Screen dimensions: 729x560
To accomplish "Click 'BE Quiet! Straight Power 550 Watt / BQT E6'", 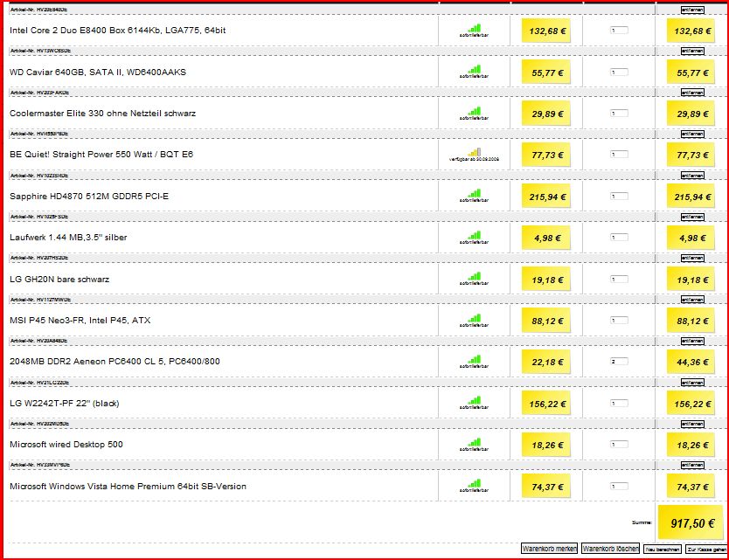I will point(101,155).
